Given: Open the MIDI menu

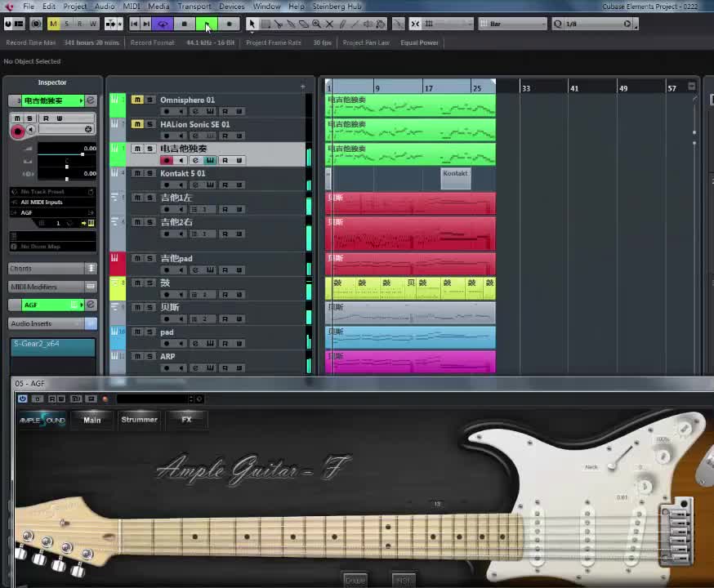Looking at the screenshot, I should click(132, 7).
